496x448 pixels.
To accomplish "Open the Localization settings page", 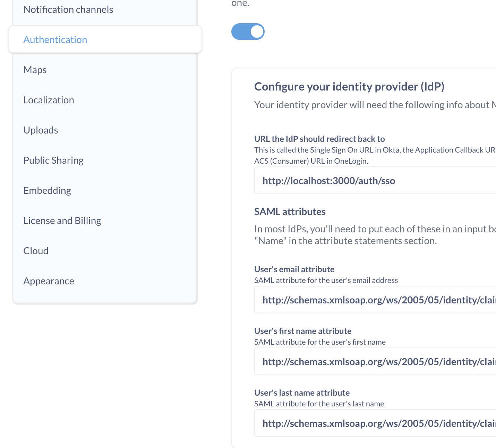I will [49, 100].
